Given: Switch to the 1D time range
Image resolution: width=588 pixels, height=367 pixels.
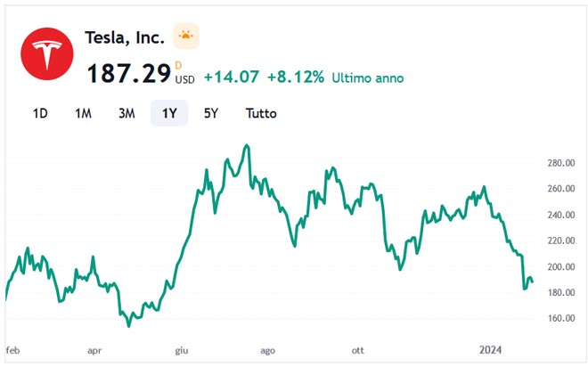Looking at the screenshot, I should click(x=40, y=113).
